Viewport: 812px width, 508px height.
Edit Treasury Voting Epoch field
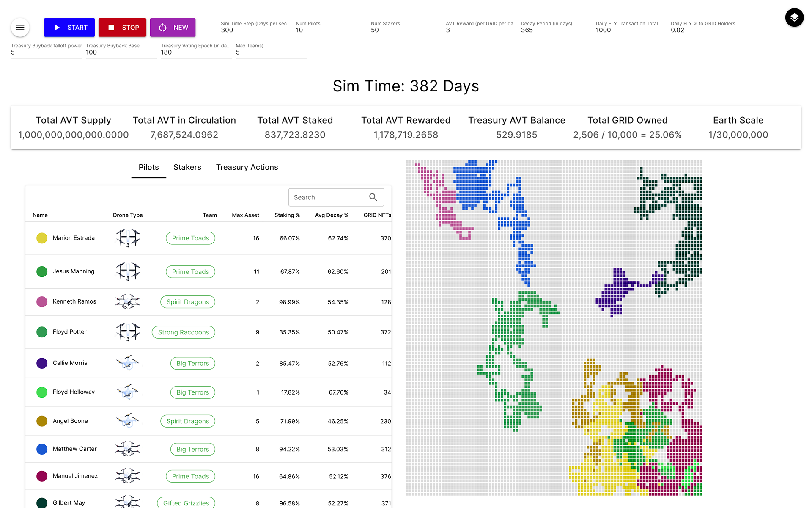[x=196, y=52]
